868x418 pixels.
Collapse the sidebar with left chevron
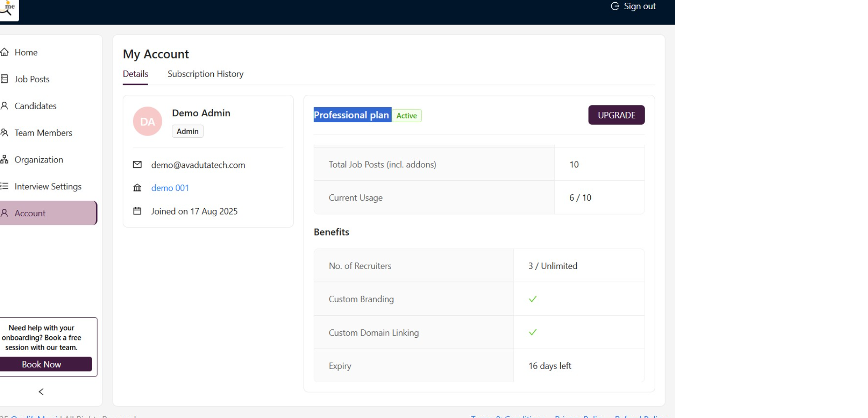pyautogui.click(x=41, y=392)
